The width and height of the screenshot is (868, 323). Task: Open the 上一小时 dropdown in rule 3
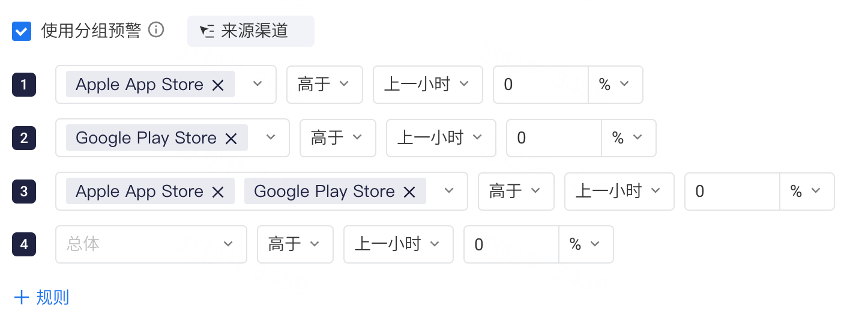pos(619,192)
